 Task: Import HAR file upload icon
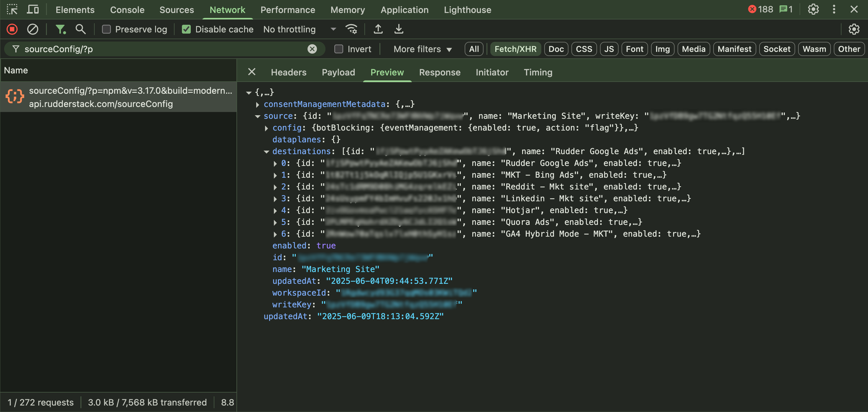point(378,29)
